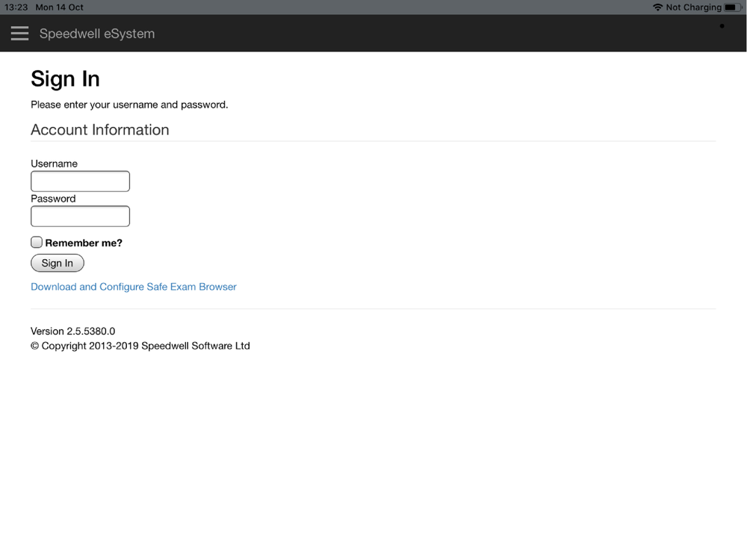Screen dimensions: 747x560
Task: Click the Version 2.5.5380.0 text
Action: pos(73,331)
